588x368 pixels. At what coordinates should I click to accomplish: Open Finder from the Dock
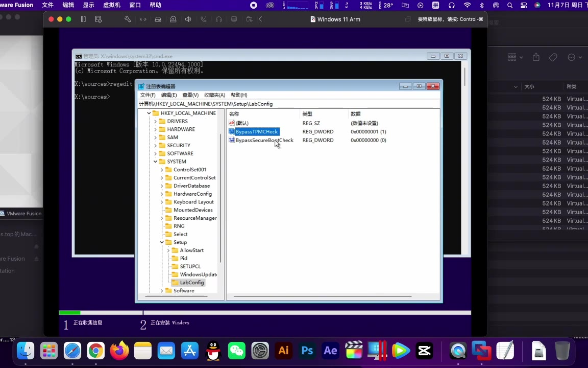click(26, 351)
